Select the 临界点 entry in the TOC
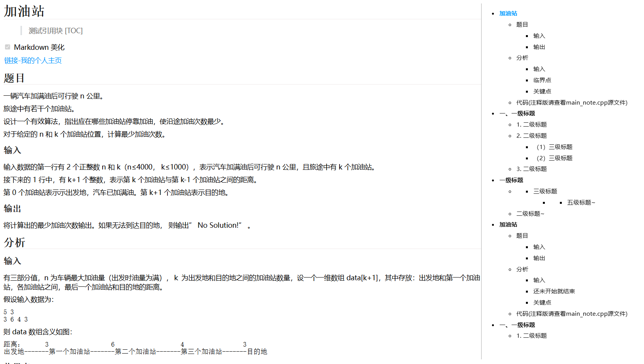 542,80
